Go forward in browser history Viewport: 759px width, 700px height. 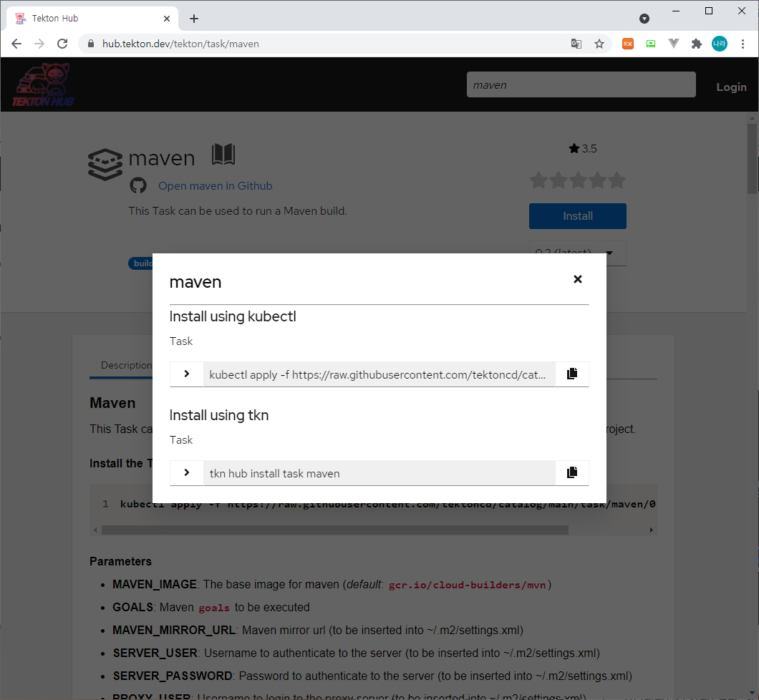(39, 44)
